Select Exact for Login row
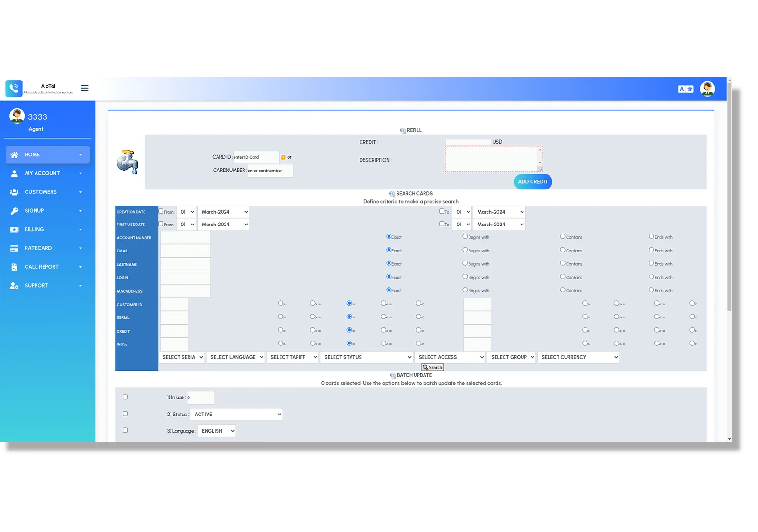Image resolution: width=758 pixels, height=532 pixels. 389,277
